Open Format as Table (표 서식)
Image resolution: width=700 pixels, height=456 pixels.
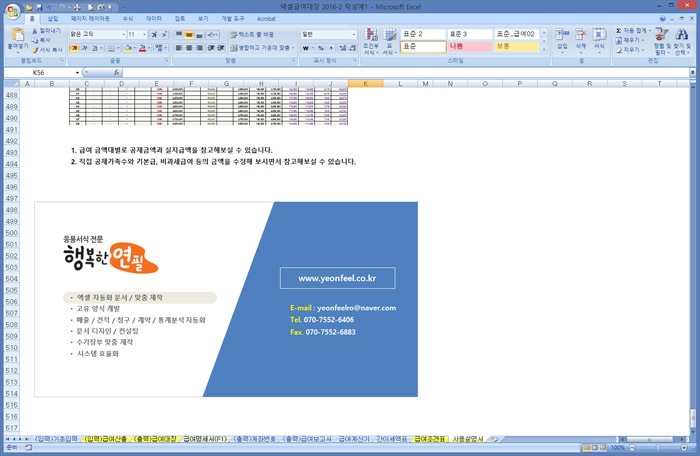pos(389,41)
